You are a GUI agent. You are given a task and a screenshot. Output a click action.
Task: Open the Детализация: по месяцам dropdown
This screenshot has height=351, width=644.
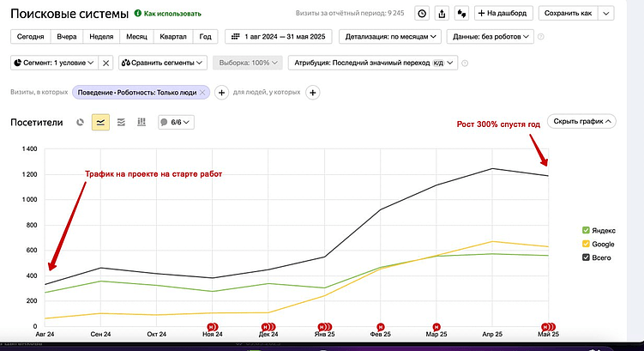pyautogui.click(x=390, y=37)
